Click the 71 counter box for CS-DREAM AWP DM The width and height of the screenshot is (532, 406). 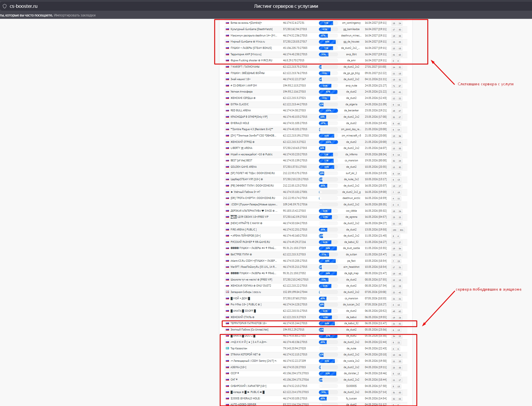[x=394, y=86]
